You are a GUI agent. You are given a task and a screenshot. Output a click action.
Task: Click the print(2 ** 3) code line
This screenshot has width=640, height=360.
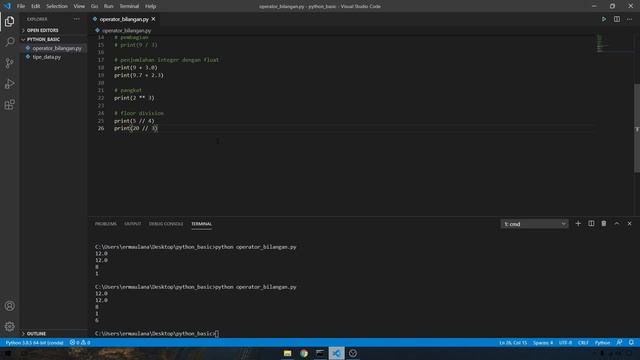134,98
